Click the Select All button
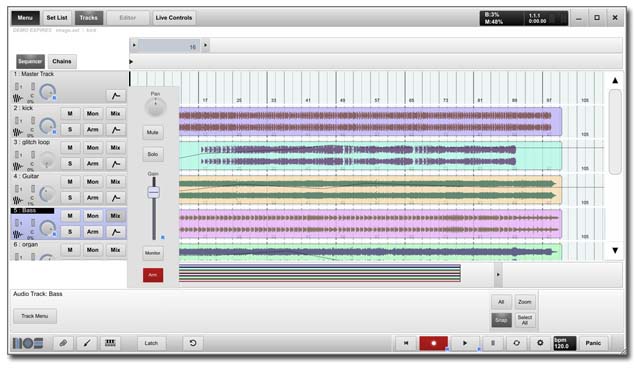The image size is (634, 370). tap(525, 320)
